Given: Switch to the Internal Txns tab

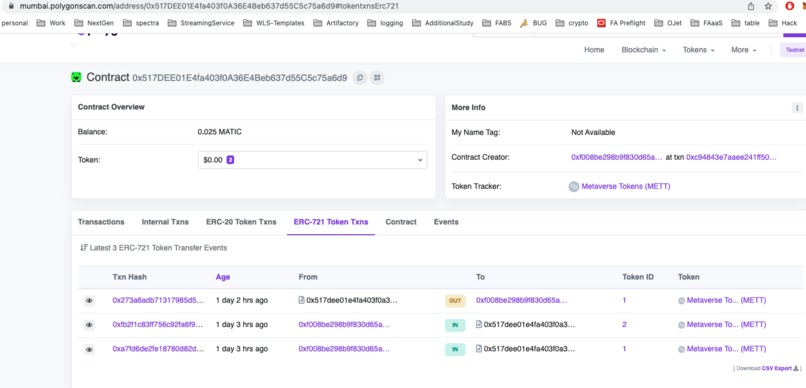Looking at the screenshot, I should 165,222.
